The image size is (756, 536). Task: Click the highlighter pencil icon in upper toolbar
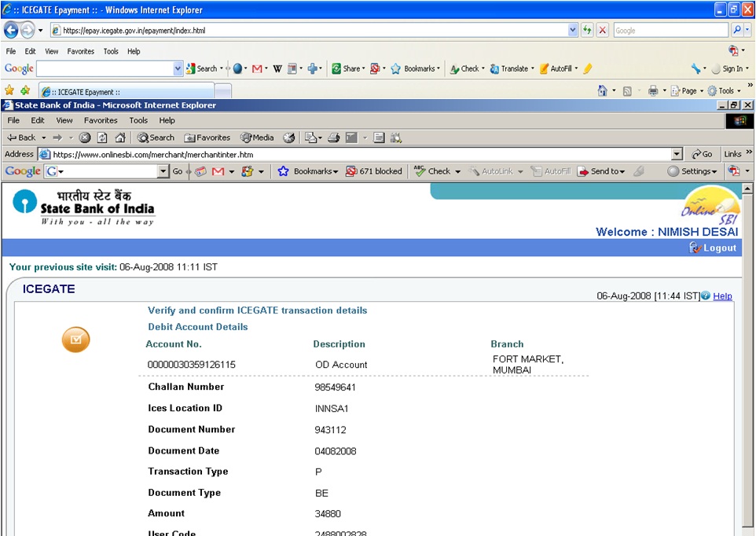click(587, 69)
